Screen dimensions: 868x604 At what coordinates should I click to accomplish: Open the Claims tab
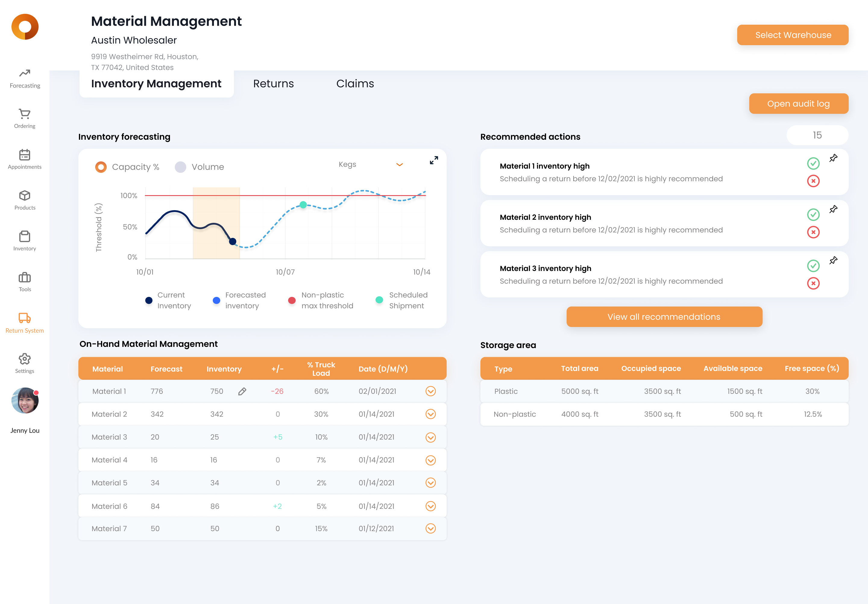355,83
